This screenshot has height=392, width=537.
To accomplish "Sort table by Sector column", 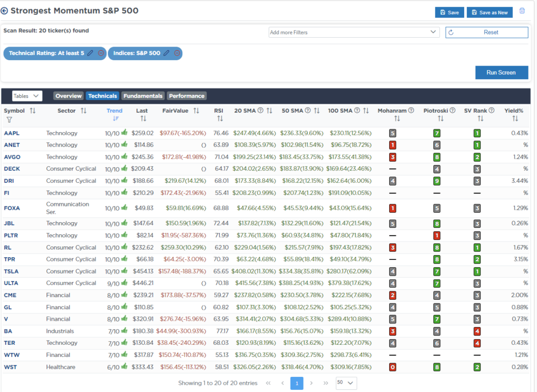I will pos(83,111).
